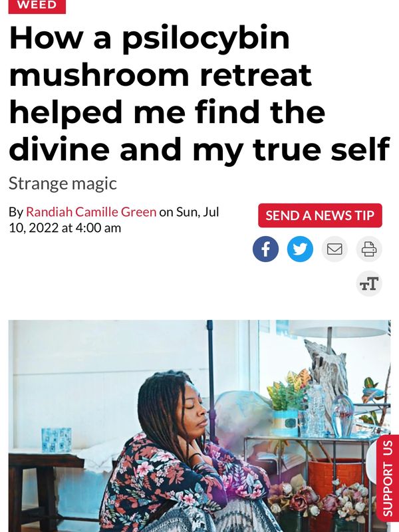The image size is (399, 532).
Task: Click 'divine and my true self' headline line
Action: coord(199,149)
